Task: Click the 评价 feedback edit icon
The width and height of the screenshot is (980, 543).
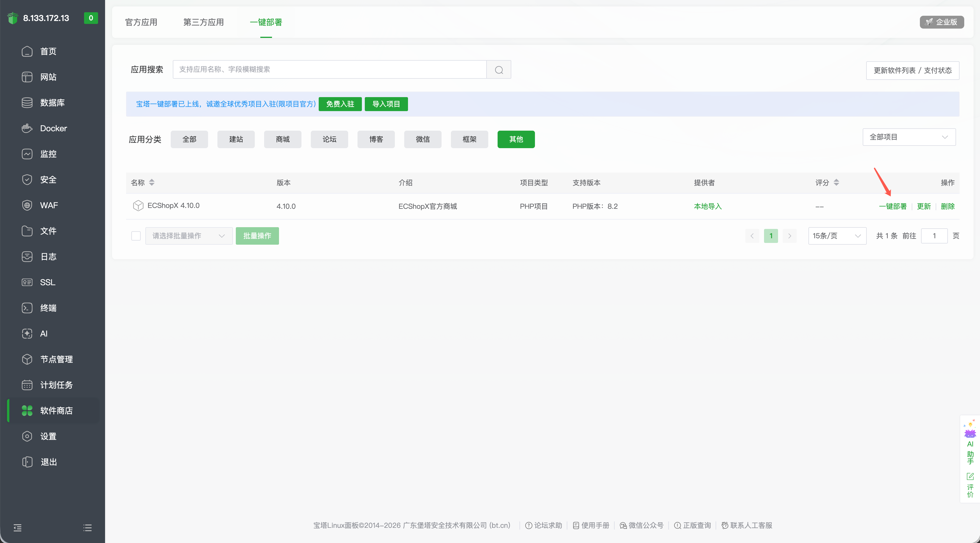Action: (x=970, y=477)
